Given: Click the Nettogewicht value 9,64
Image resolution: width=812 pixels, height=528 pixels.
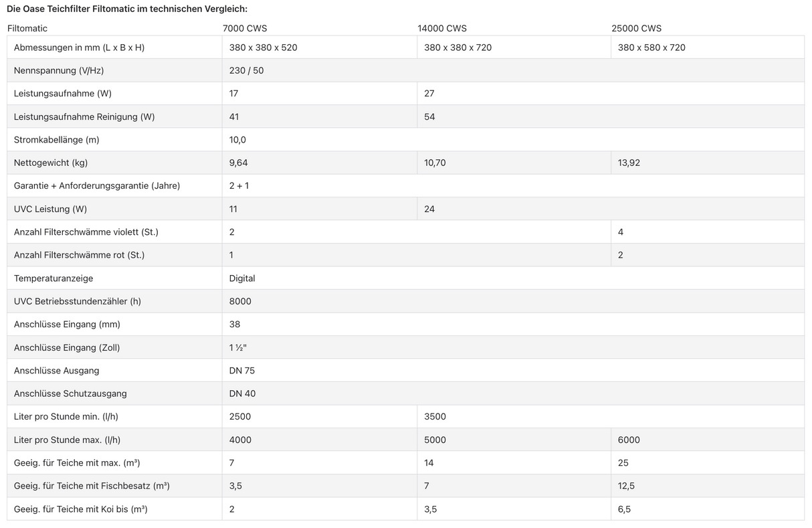Looking at the screenshot, I should tap(239, 163).
